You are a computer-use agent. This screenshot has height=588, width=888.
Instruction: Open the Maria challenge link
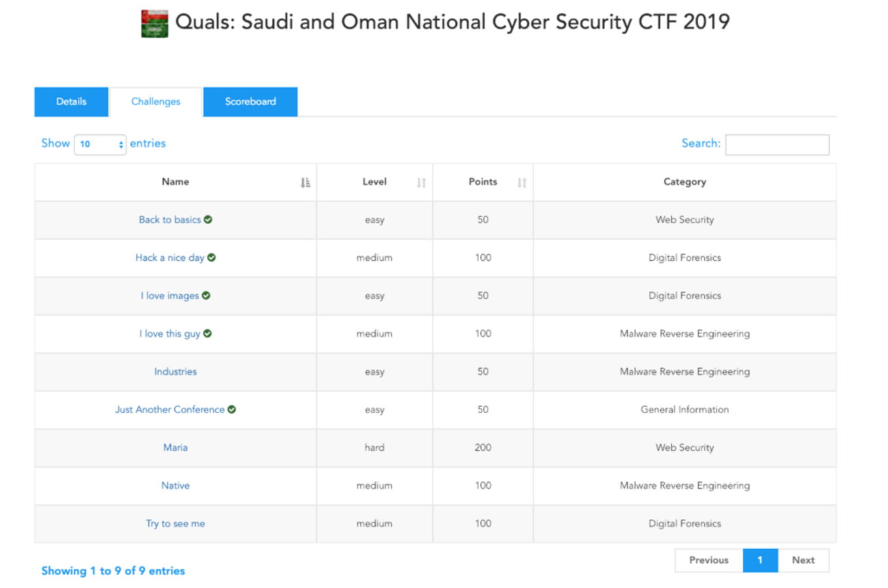pos(176,448)
